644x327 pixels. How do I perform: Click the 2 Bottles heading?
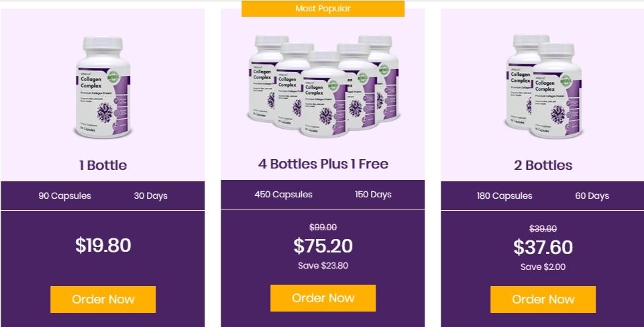pos(543,165)
